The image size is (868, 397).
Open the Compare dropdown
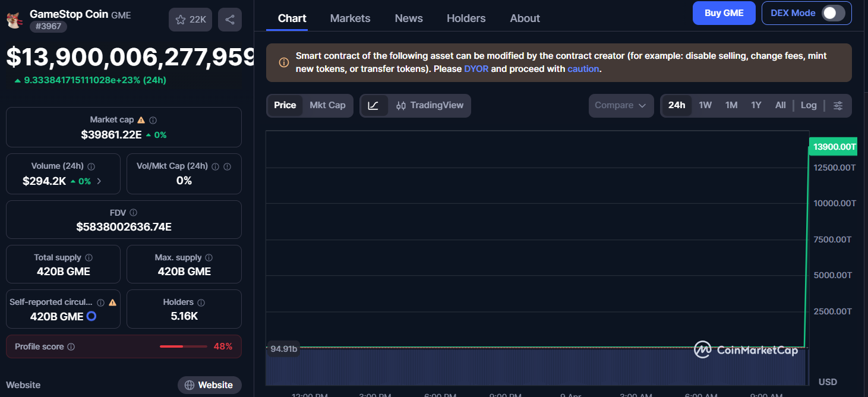coord(621,106)
